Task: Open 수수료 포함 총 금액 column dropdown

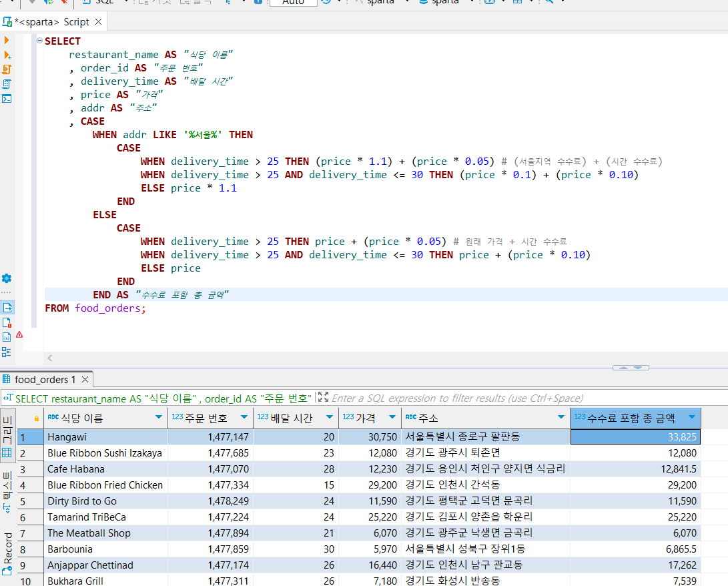Action: tap(692, 417)
